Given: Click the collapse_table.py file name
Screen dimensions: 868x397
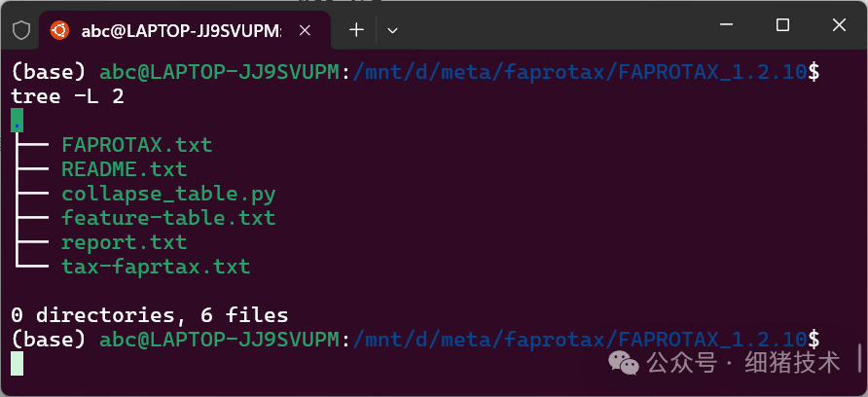Looking at the screenshot, I should pyautogui.click(x=168, y=194).
